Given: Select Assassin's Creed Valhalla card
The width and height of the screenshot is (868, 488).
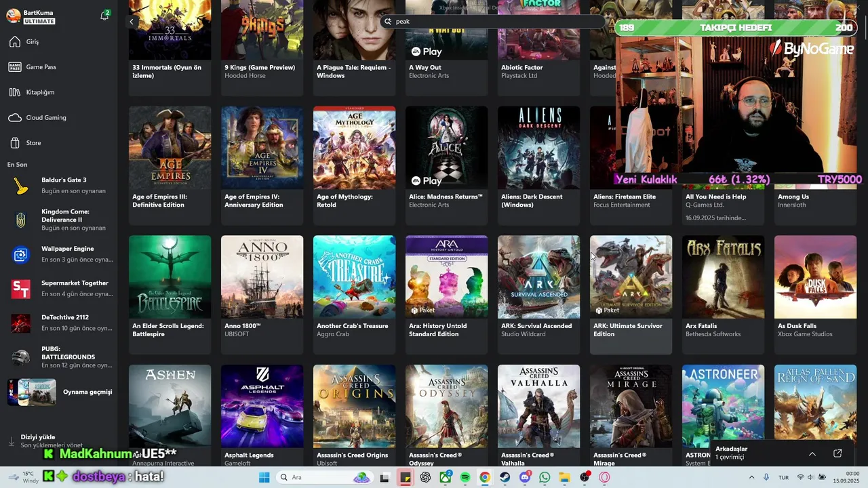Looking at the screenshot, I should (x=538, y=415).
